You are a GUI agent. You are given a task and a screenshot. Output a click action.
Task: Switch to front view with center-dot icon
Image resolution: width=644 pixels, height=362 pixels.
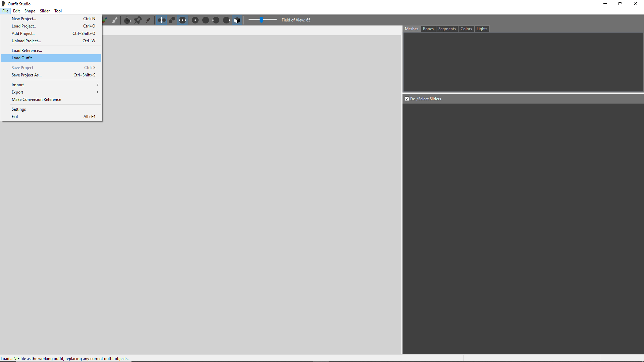click(x=195, y=20)
